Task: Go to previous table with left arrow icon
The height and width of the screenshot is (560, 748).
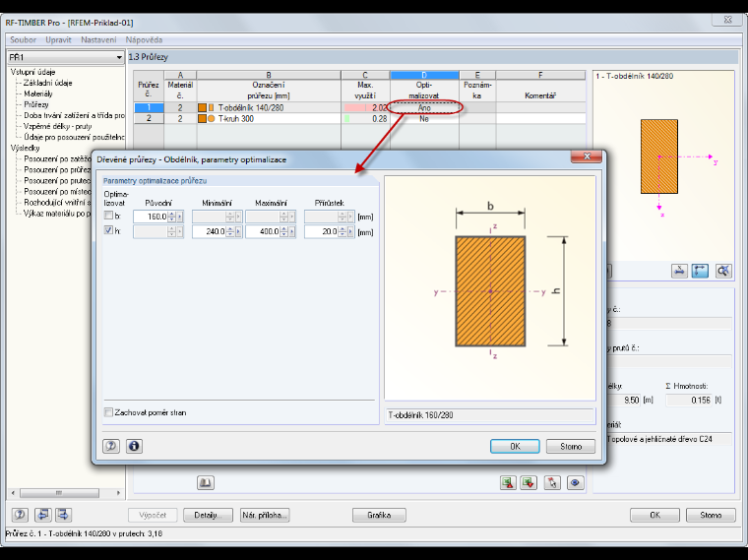Action: (42, 515)
